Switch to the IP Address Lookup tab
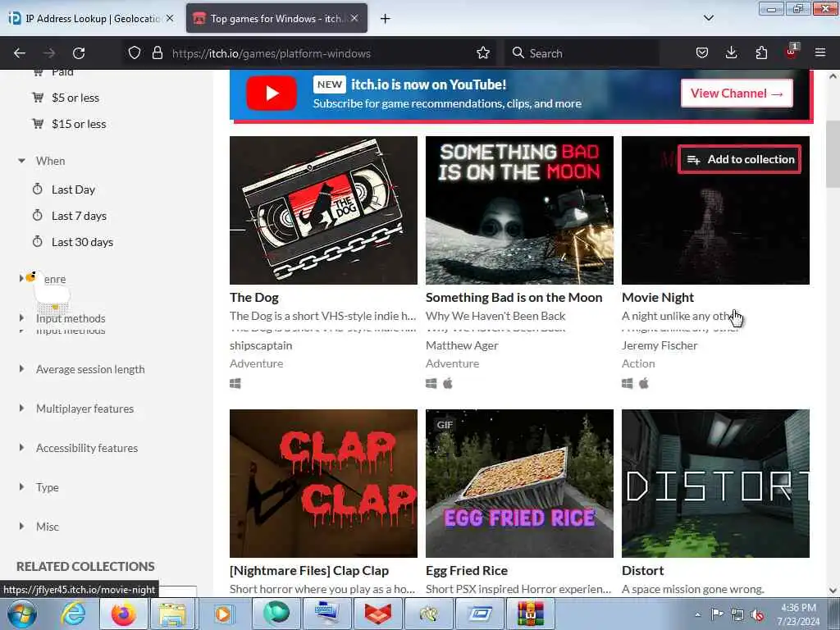Image resolution: width=840 pixels, height=630 pixels. click(x=91, y=18)
